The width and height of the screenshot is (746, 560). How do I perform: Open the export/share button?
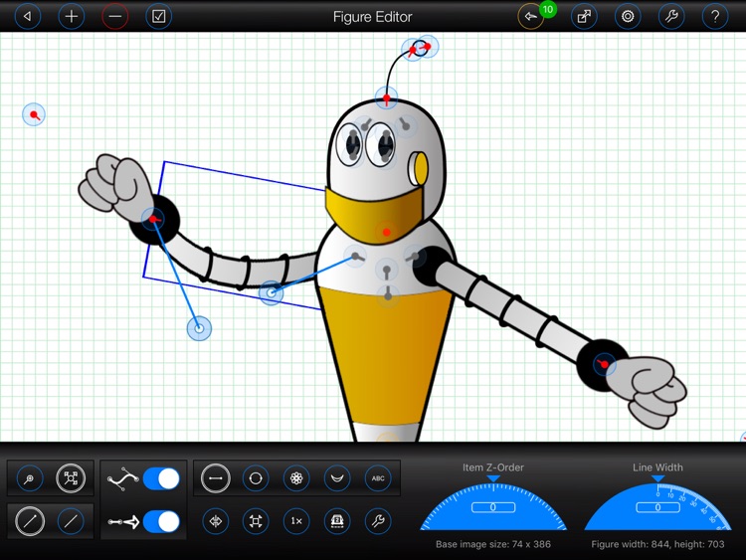pos(584,17)
